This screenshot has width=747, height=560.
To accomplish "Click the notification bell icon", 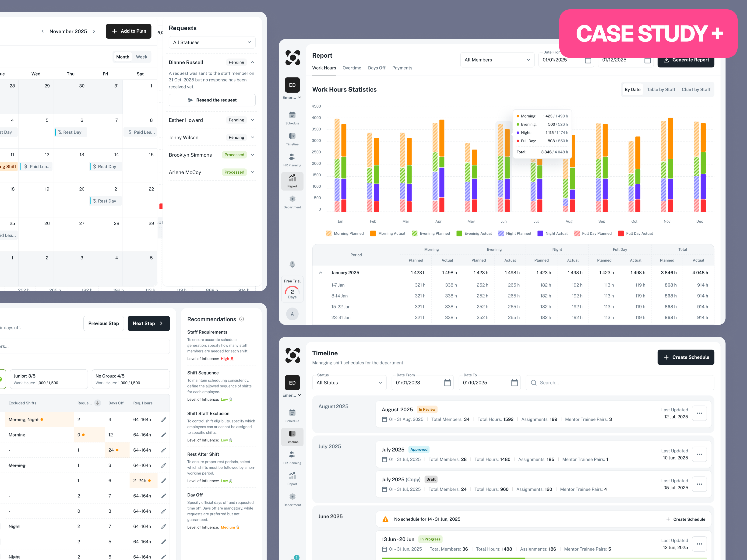I will [292, 264].
